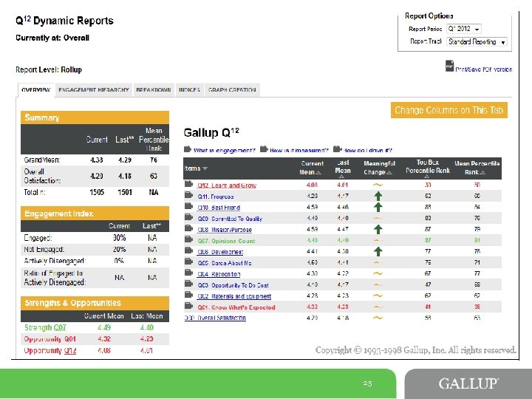The width and height of the screenshot is (532, 399).
Task: Sort by Top Box Percentile Rank column
Action: coord(428,168)
